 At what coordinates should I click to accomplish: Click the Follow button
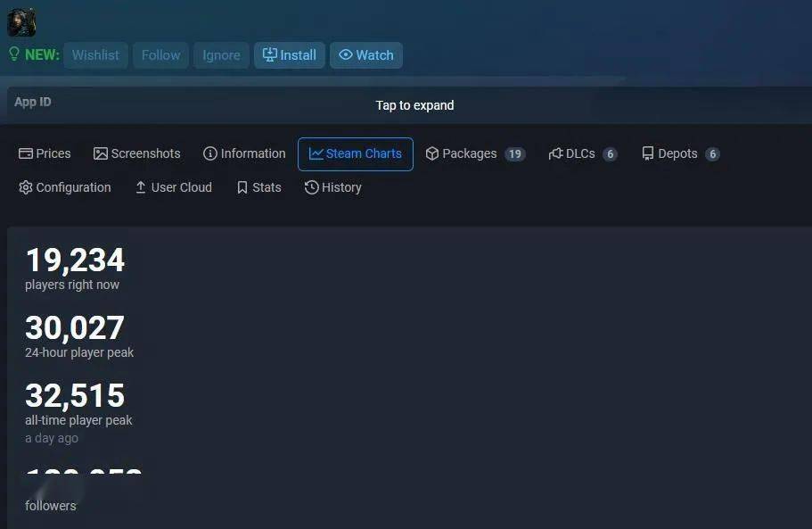click(160, 54)
